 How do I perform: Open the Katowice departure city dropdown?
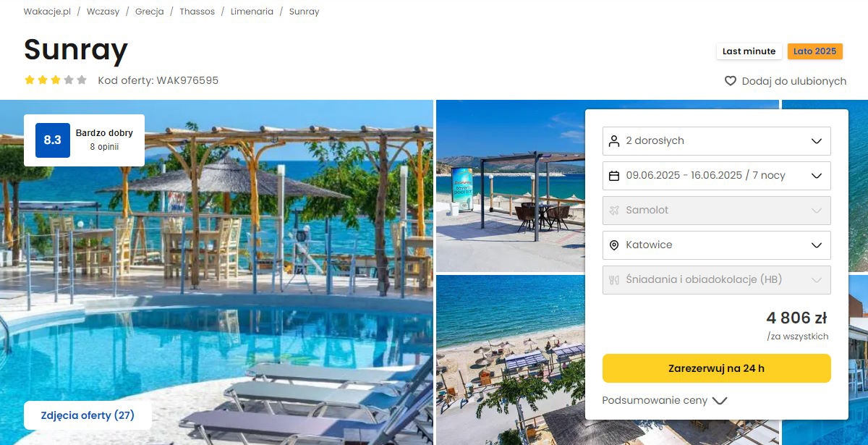pos(716,245)
